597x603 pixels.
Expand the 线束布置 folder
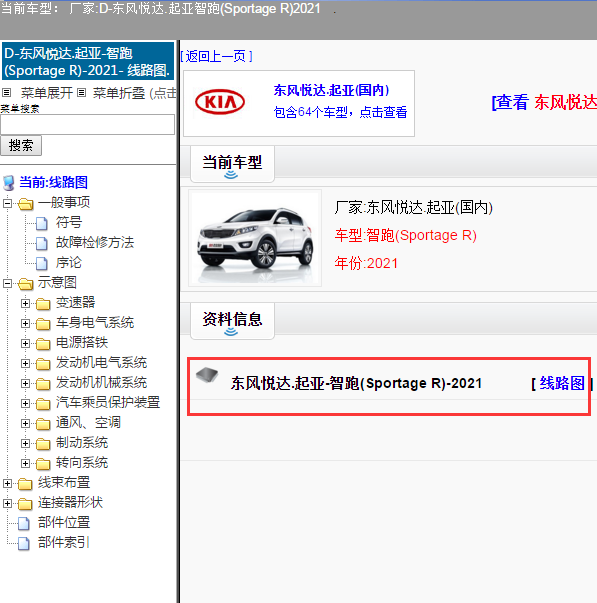coord(7,483)
